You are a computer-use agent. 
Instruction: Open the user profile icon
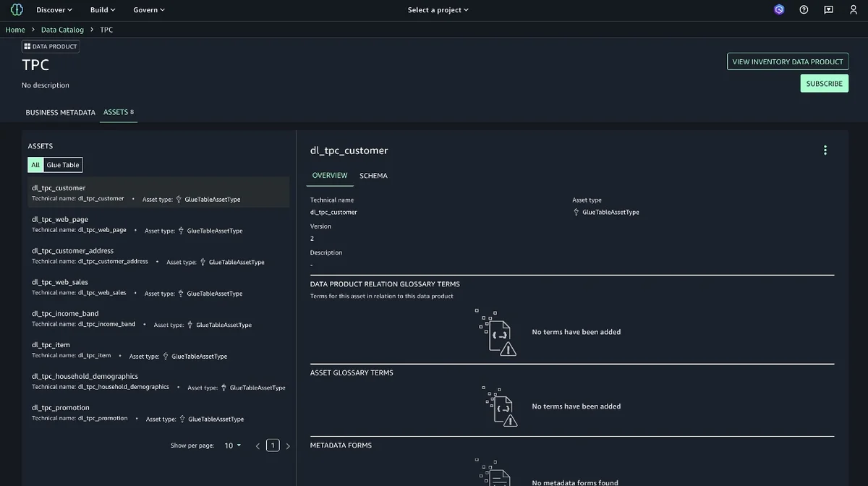[x=854, y=9]
